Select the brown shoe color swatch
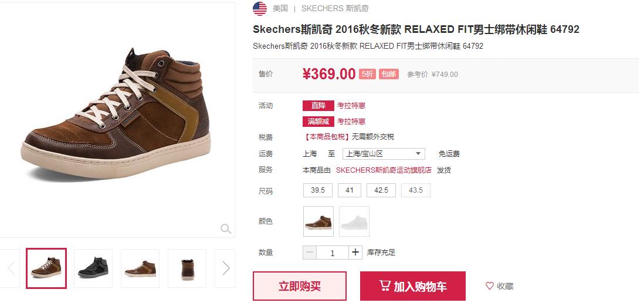This screenshot has width=644, height=306. pos(318,221)
